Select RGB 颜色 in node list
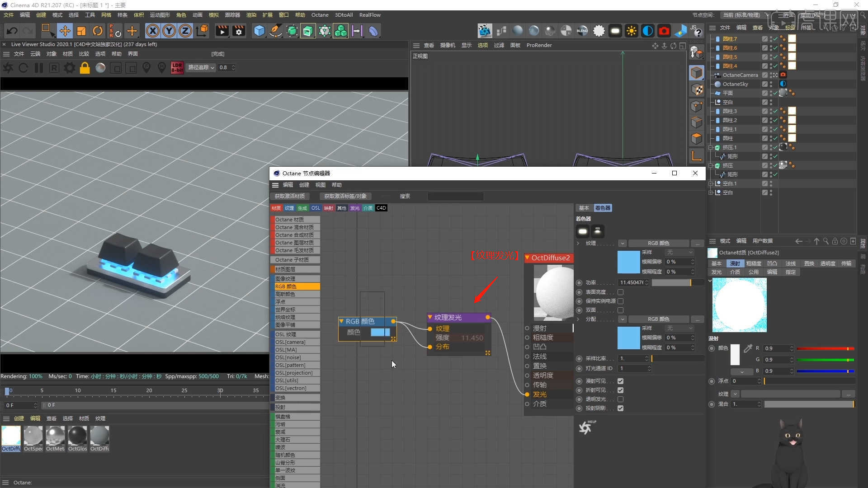Viewport: 868px width, 488px height. 295,286
